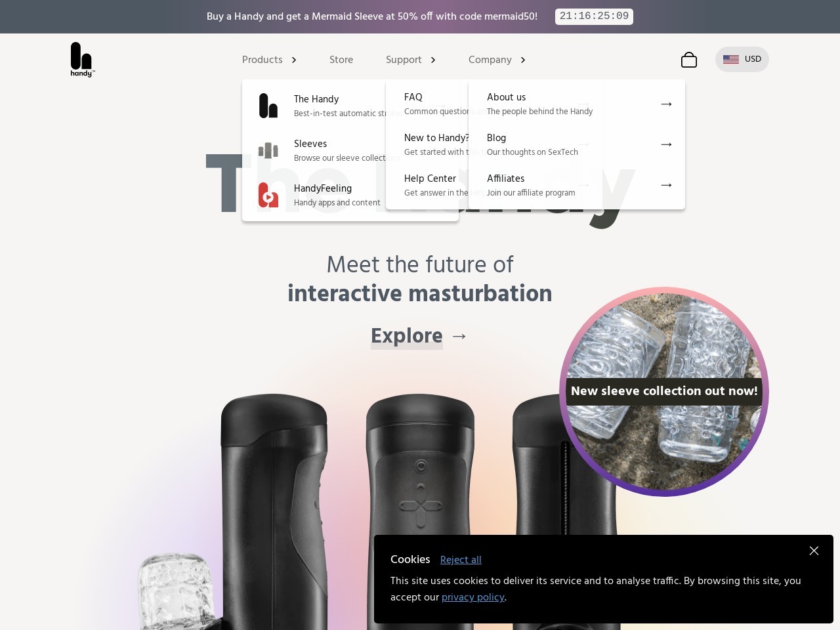Click the arrow beside Blog
The height and width of the screenshot is (630, 840).
pyautogui.click(x=666, y=144)
